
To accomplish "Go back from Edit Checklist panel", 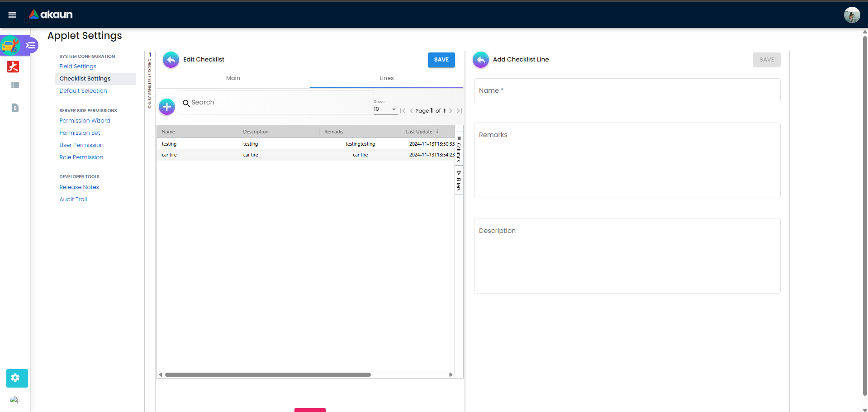I will pyautogui.click(x=171, y=60).
